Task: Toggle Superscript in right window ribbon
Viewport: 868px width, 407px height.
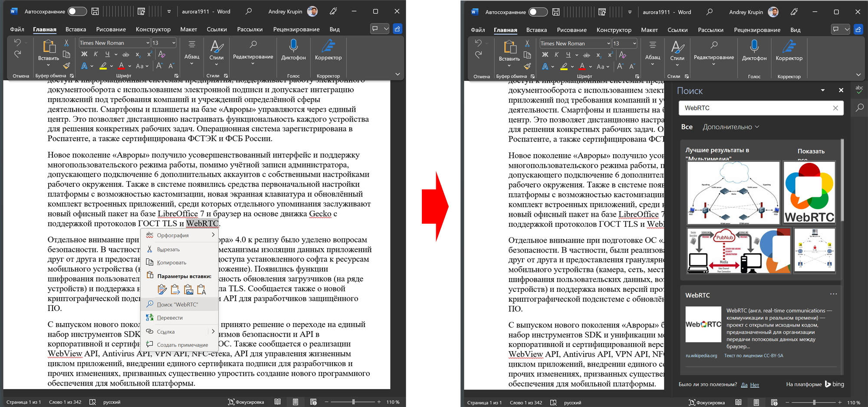Action: click(x=610, y=55)
